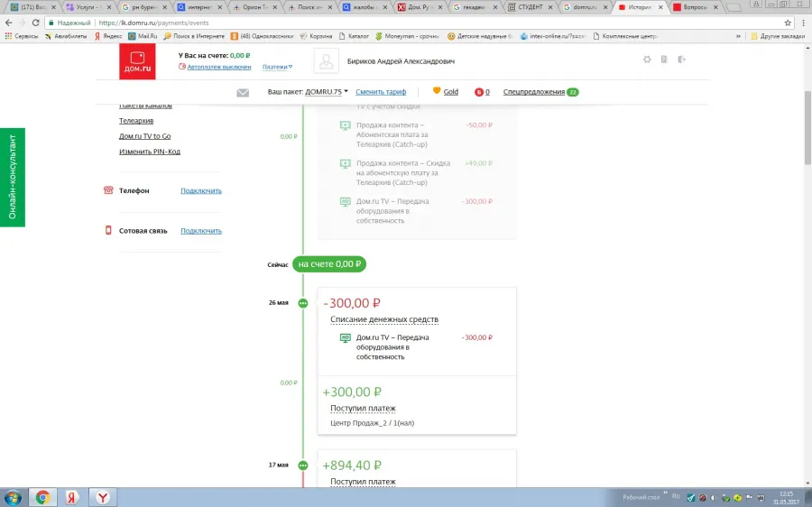This screenshot has width=812, height=507.
Task: Switch to the Дом.Ру browser tab
Action: tap(419, 7)
